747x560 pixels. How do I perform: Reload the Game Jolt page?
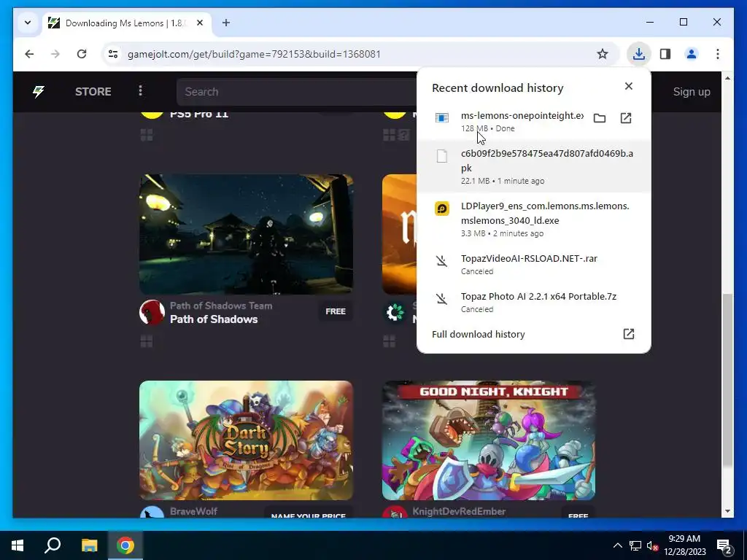pos(82,54)
